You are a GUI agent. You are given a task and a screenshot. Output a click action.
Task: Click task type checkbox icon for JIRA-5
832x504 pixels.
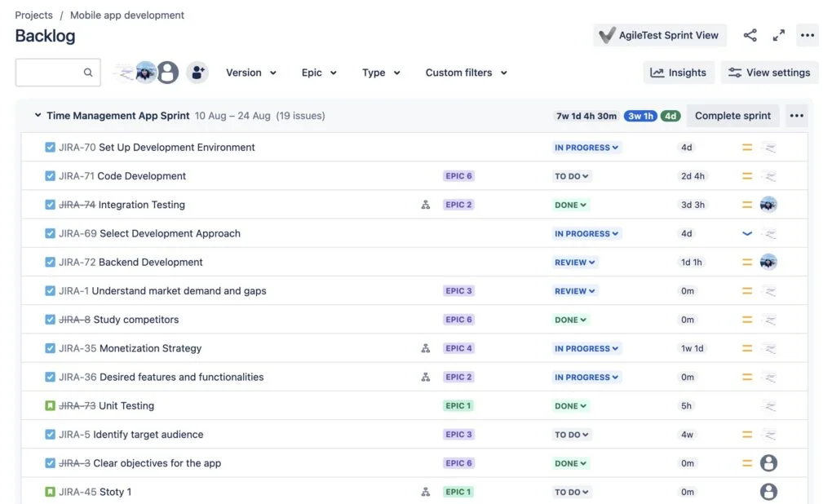[x=51, y=435]
